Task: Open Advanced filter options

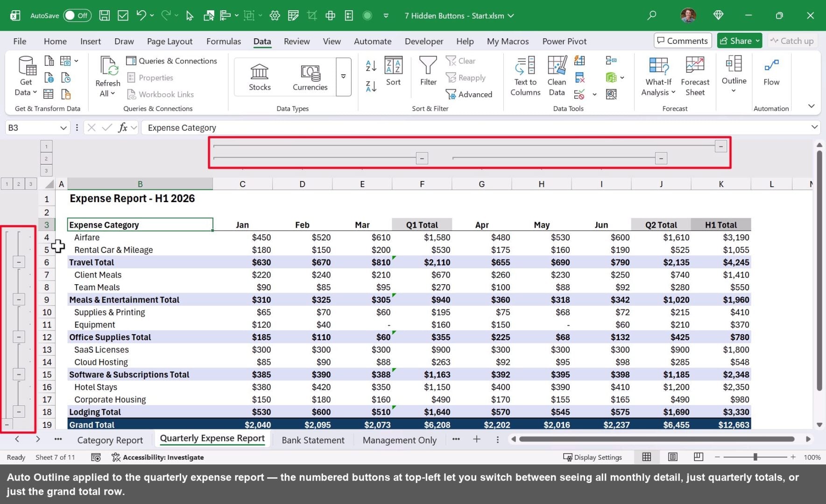Action: point(469,94)
